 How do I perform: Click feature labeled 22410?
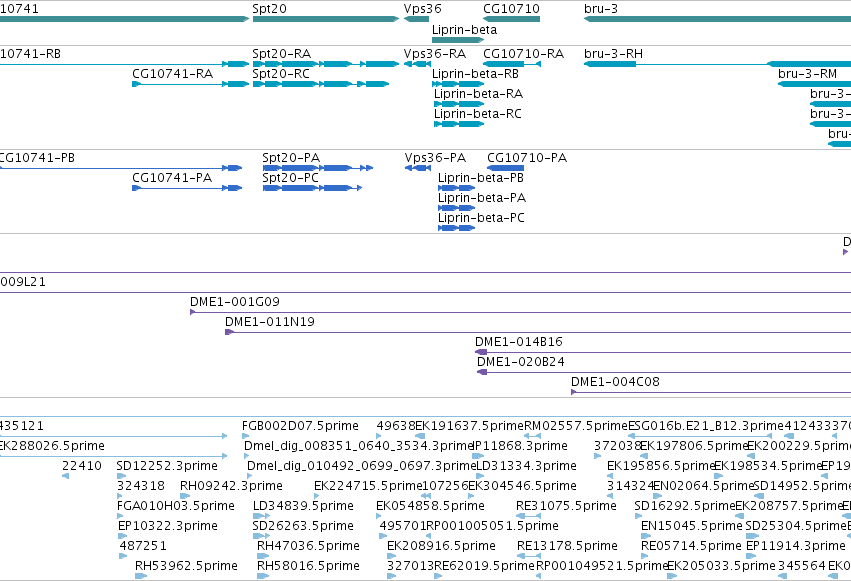(x=82, y=466)
